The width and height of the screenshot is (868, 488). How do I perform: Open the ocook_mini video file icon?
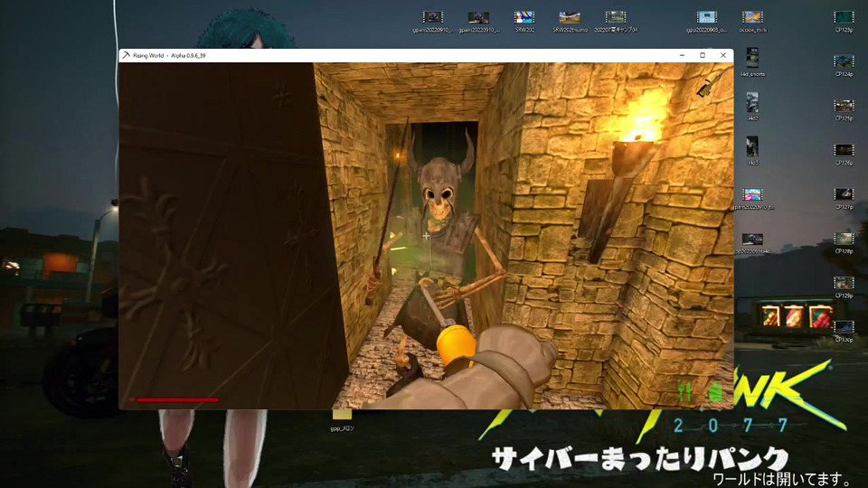752,21
